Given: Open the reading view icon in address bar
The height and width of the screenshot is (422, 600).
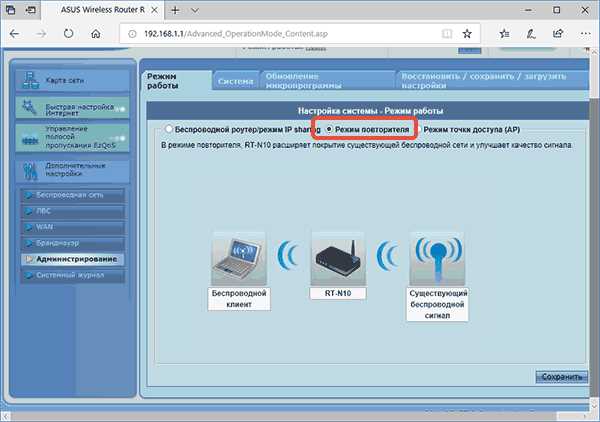Looking at the screenshot, I should (447, 34).
